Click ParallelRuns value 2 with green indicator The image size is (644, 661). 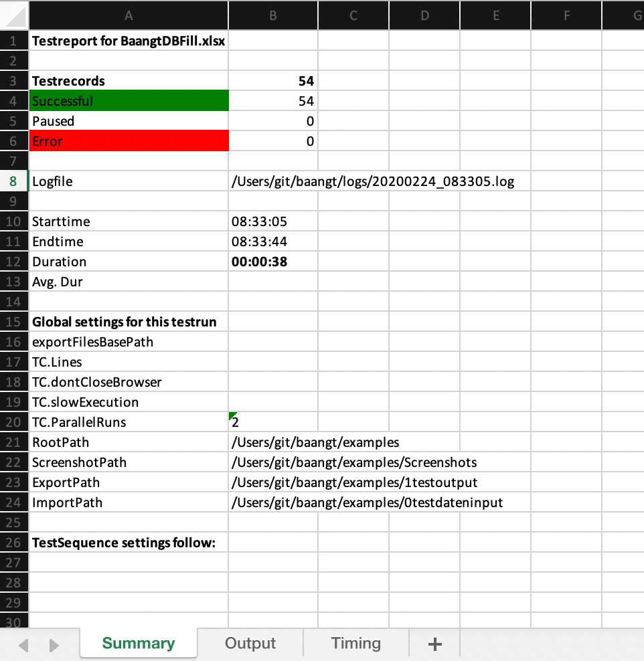pyautogui.click(x=273, y=422)
